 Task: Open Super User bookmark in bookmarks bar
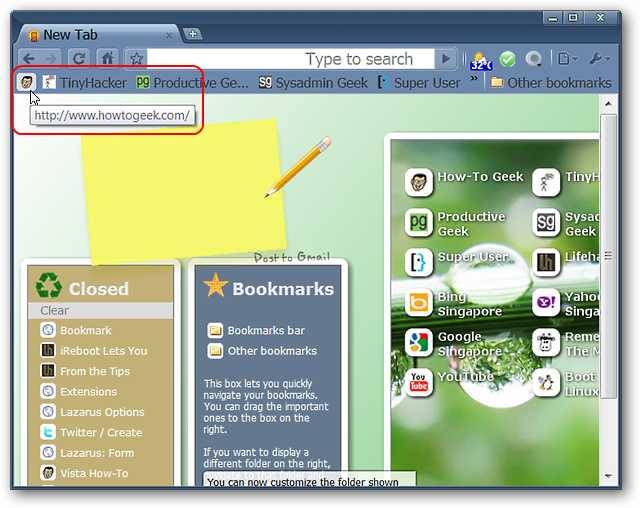pos(419,83)
